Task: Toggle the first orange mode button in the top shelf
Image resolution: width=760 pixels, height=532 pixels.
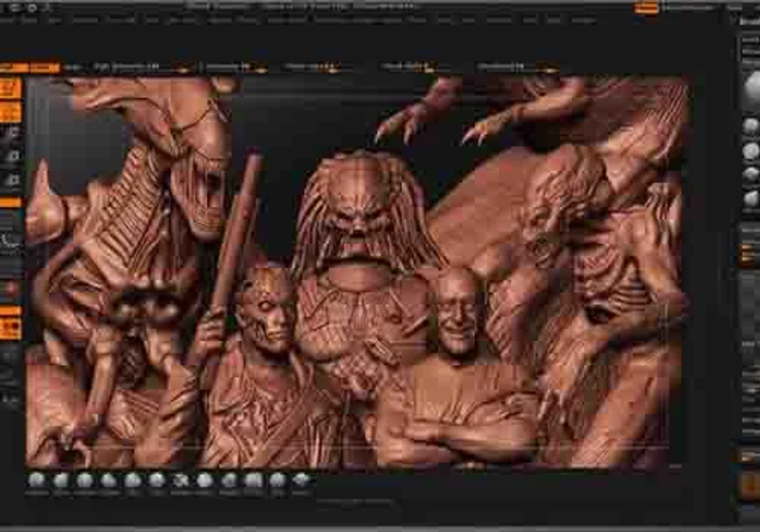Action: (x=14, y=67)
